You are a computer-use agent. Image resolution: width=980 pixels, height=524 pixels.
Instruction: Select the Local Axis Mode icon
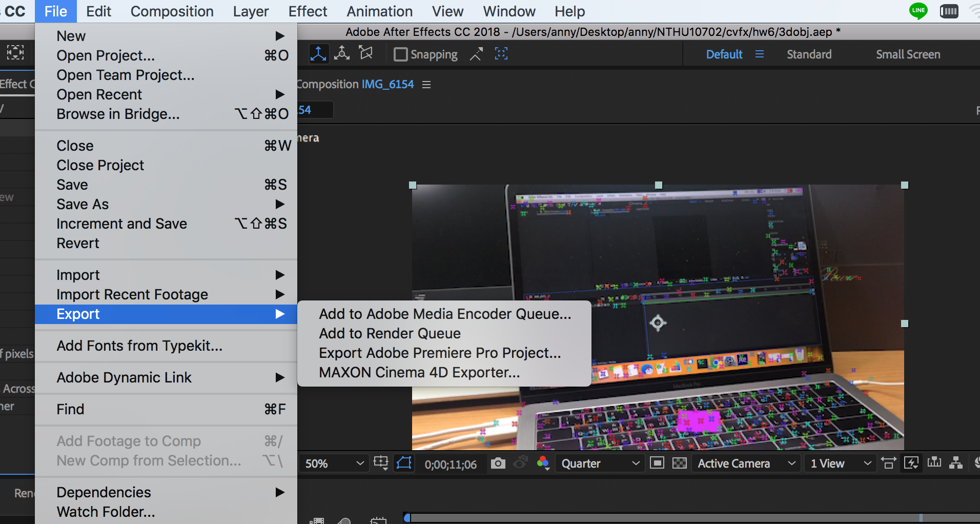(318, 54)
